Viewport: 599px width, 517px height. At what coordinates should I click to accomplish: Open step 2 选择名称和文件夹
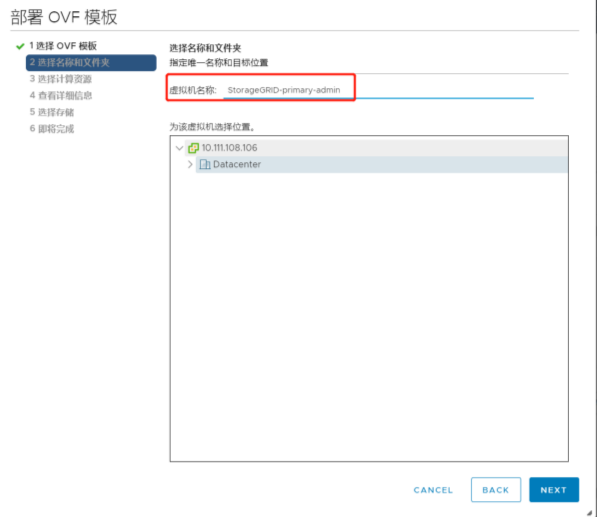pyautogui.click(x=91, y=63)
